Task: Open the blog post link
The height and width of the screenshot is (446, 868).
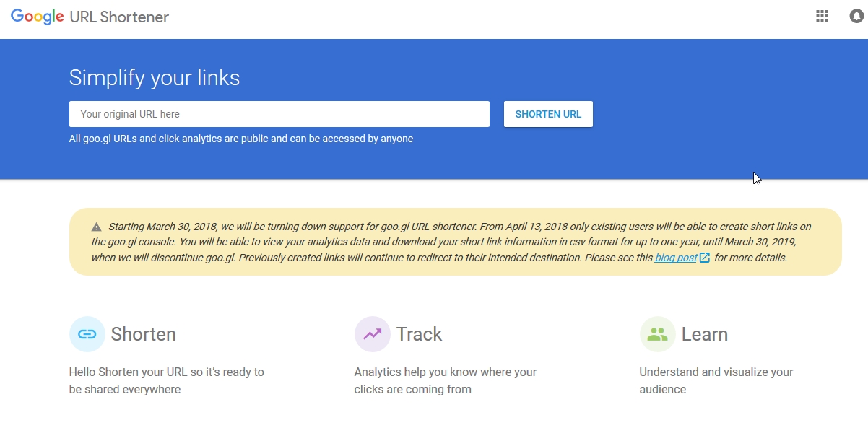Action: [x=676, y=258]
